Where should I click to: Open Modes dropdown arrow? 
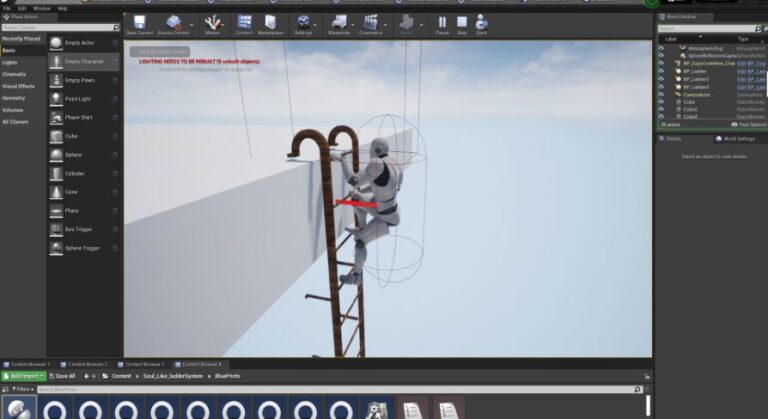coord(224,25)
